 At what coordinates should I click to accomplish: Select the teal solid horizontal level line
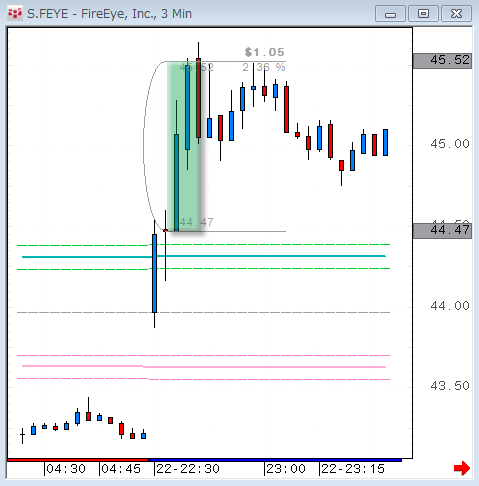pyautogui.click(x=204, y=257)
